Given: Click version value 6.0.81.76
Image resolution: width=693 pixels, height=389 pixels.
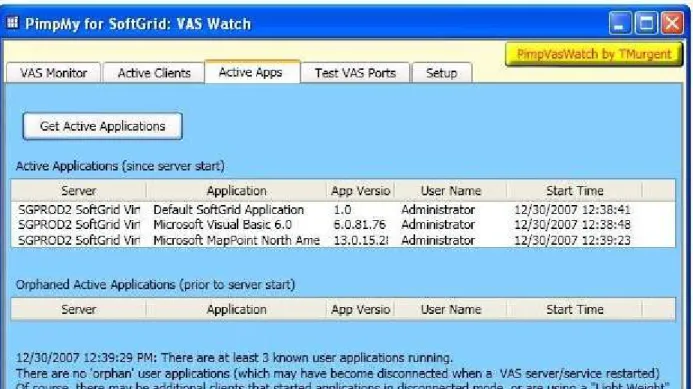Looking at the screenshot, I should coord(360,225).
